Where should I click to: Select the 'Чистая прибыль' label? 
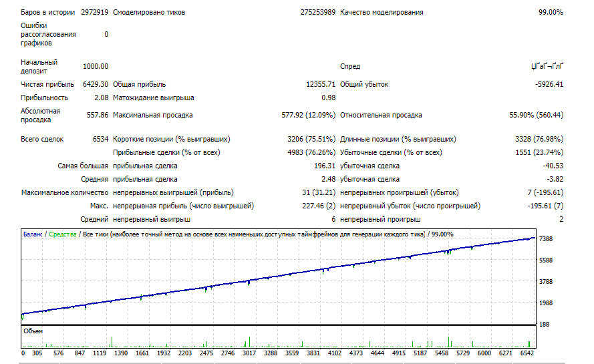pos(47,84)
